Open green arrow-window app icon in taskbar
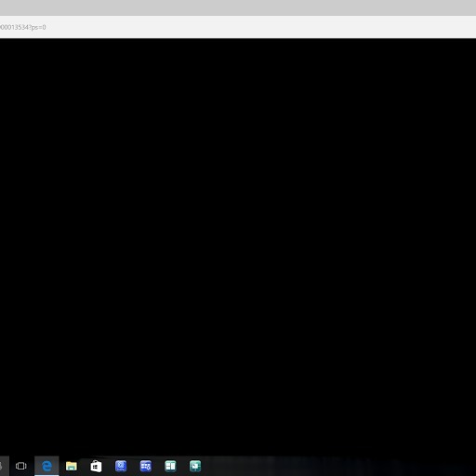Screen dimensions: 476x476 click(195, 466)
